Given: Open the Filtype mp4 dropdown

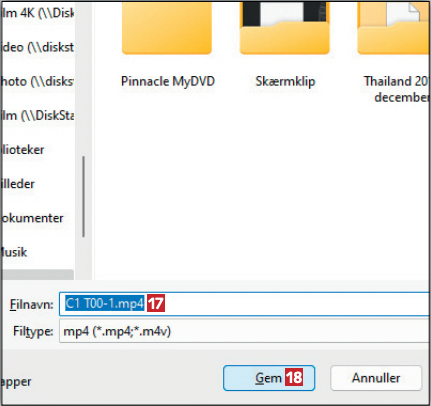Looking at the screenshot, I should 244,331.
